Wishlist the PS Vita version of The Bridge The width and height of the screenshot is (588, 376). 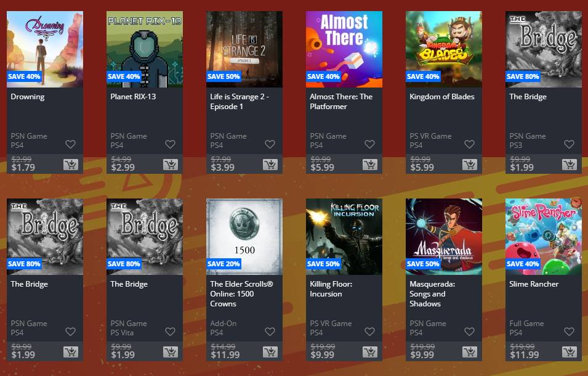[171, 332]
